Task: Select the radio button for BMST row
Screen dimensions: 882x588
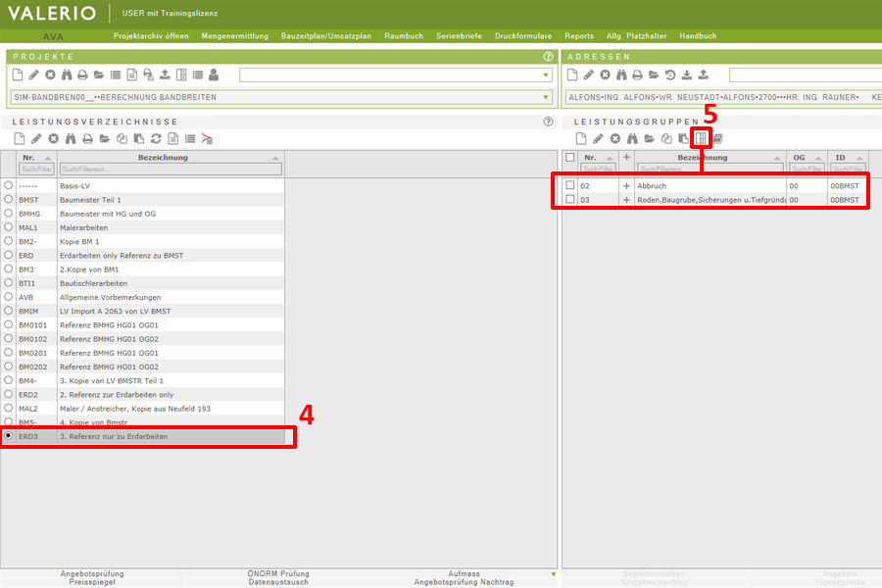Action: [x=9, y=199]
